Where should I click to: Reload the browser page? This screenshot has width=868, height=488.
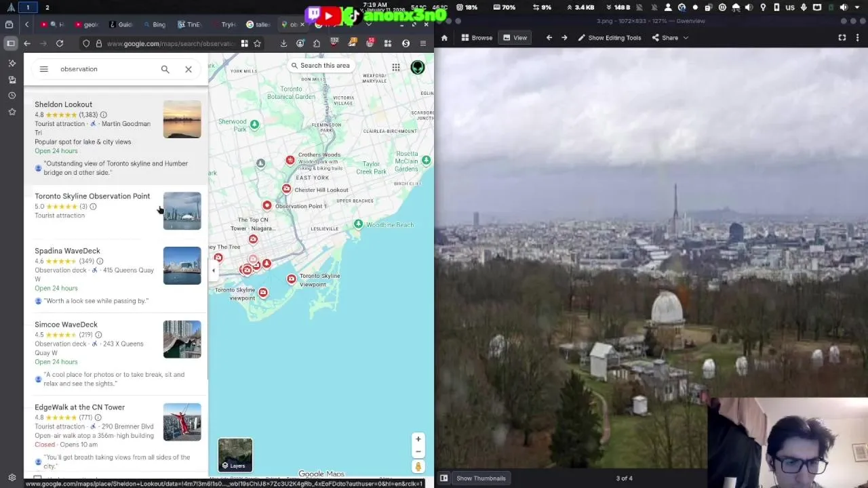[x=60, y=43]
